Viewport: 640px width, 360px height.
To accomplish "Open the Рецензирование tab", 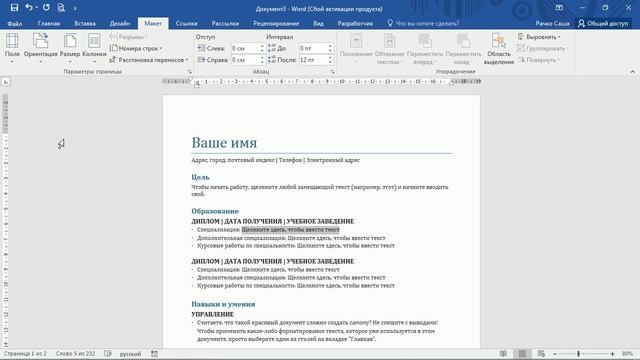I will pyautogui.click(x=276, y=24).
